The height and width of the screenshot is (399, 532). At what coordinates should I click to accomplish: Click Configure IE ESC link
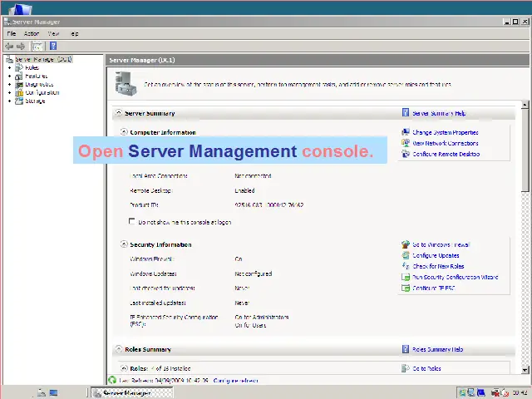tap(433, 288)
